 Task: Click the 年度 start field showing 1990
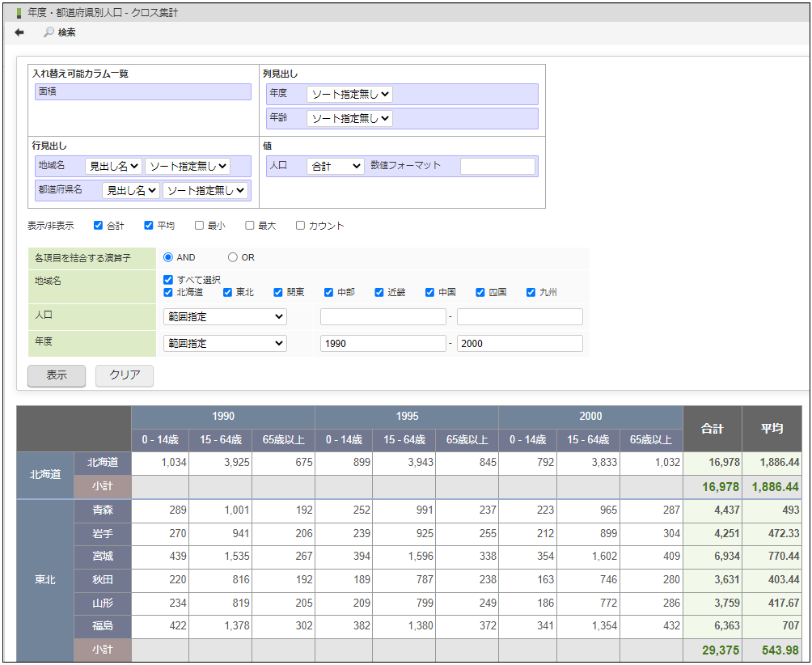click(383, 343)
